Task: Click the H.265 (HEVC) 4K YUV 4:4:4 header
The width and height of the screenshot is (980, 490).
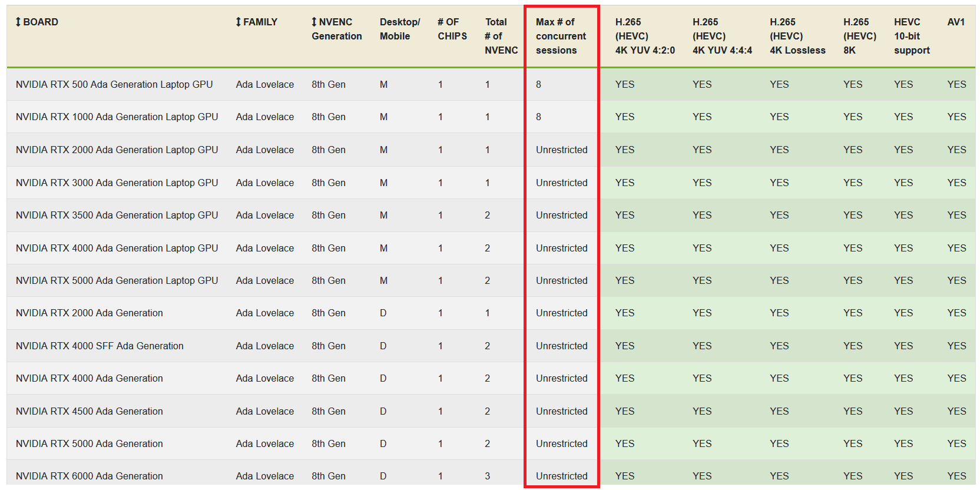Action: click(x=722, y=36)
